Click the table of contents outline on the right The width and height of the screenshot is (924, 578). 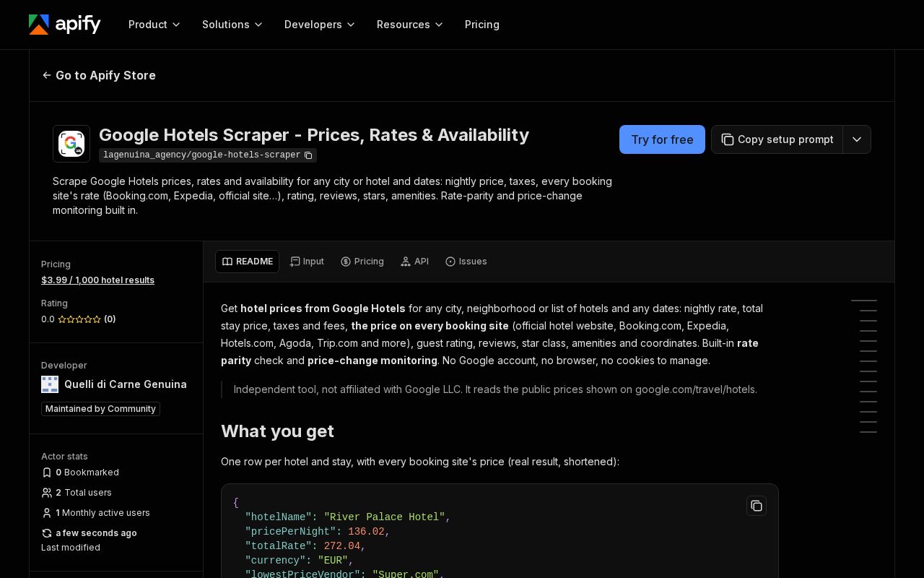pyautogui.click(x=864, y=366)
